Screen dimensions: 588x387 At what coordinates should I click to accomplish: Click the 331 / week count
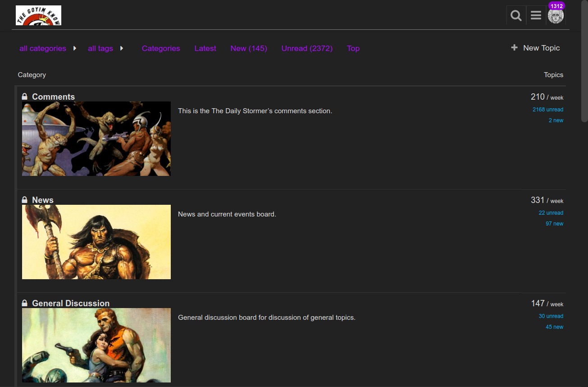point(547,200)
